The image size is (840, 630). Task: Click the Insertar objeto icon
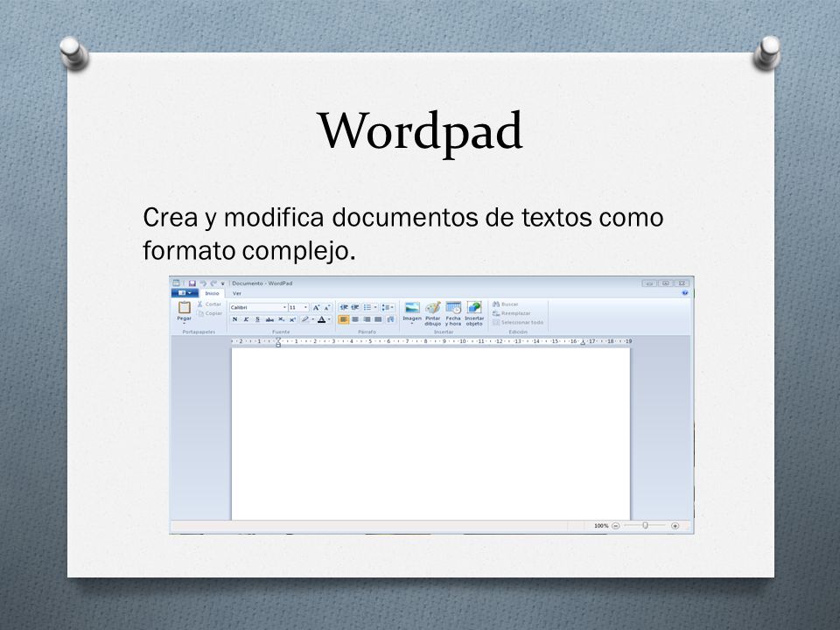click(474, 307)
